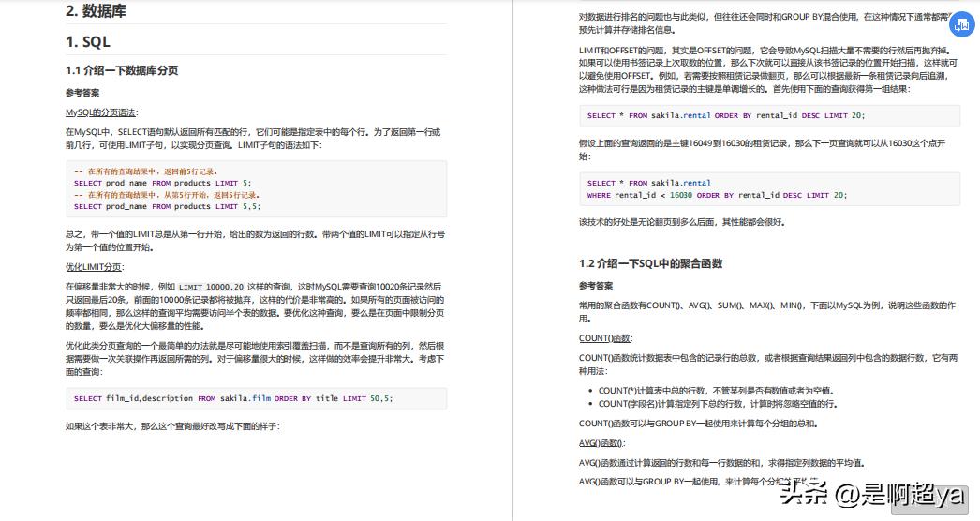Click inline code "LIMIT 10000,20"
Image resolution: width=980 pixels, height=521 pixels.
click(211, 287)
